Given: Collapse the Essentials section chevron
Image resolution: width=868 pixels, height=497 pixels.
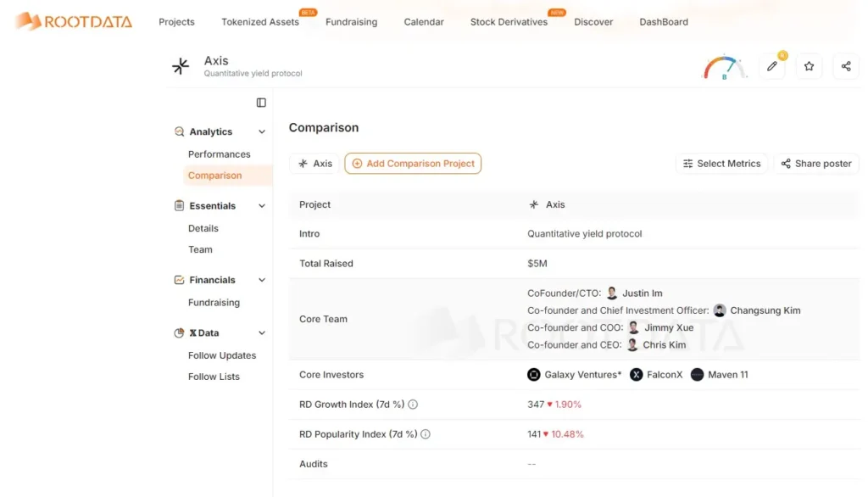Looking at the screenshot, I should 262,206.
